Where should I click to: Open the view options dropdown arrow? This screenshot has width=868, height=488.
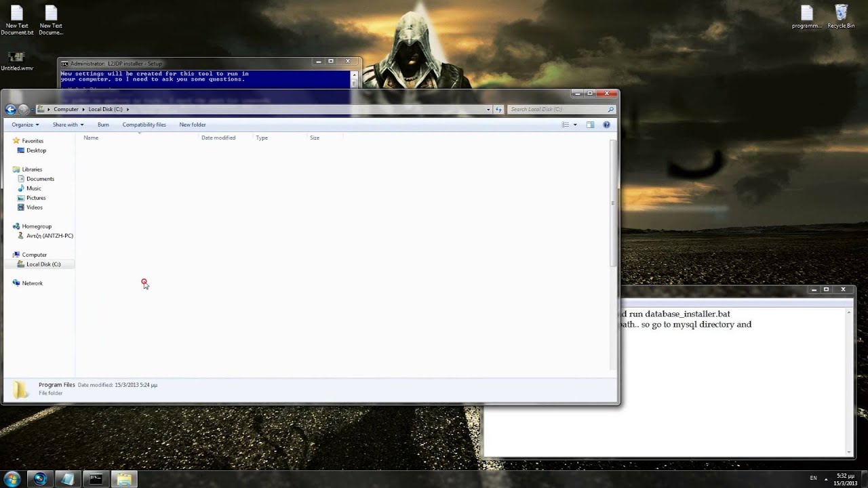[575, 125]
